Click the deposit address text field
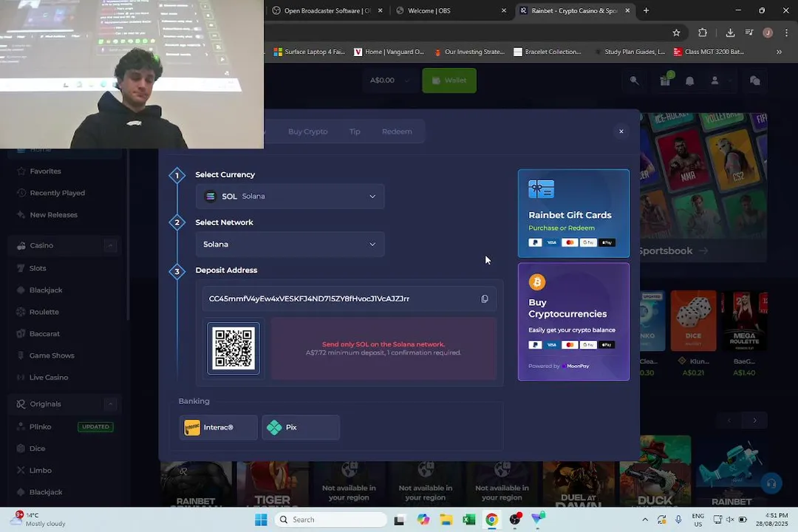 click(349, 299)
